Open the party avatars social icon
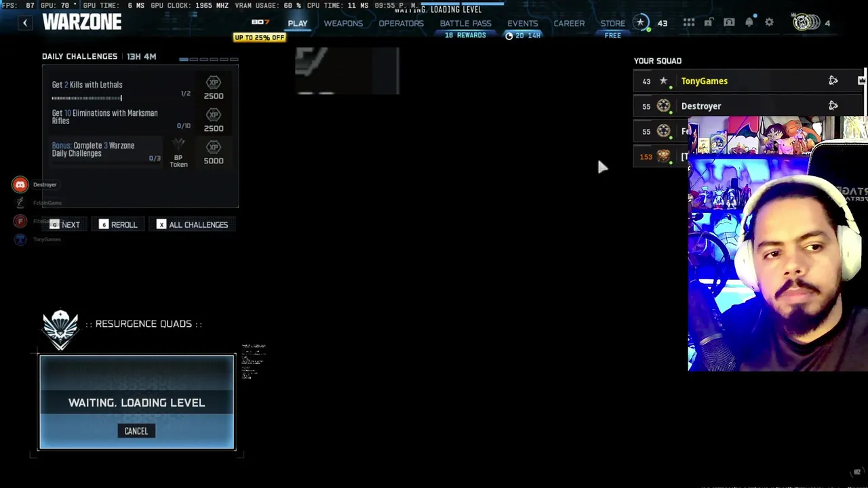The width and height of the screenshot is (868, 488). [806, 22]
